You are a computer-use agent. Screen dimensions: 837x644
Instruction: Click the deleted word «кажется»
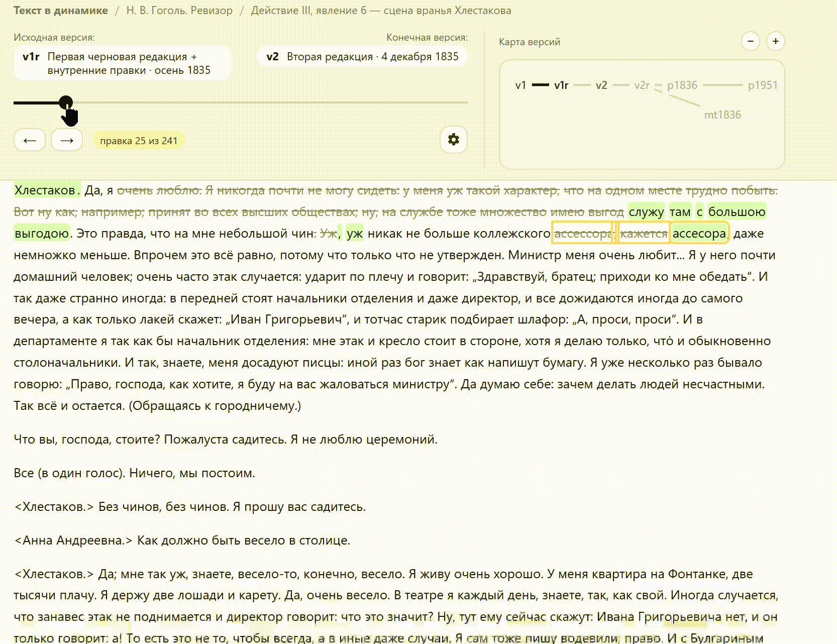click(644, 233)
